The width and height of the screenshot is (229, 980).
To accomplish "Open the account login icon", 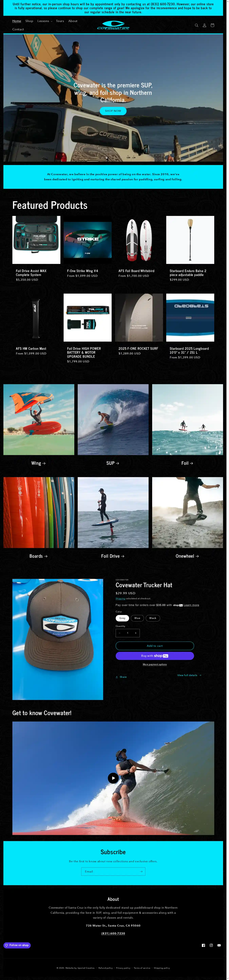I will 204,25.
